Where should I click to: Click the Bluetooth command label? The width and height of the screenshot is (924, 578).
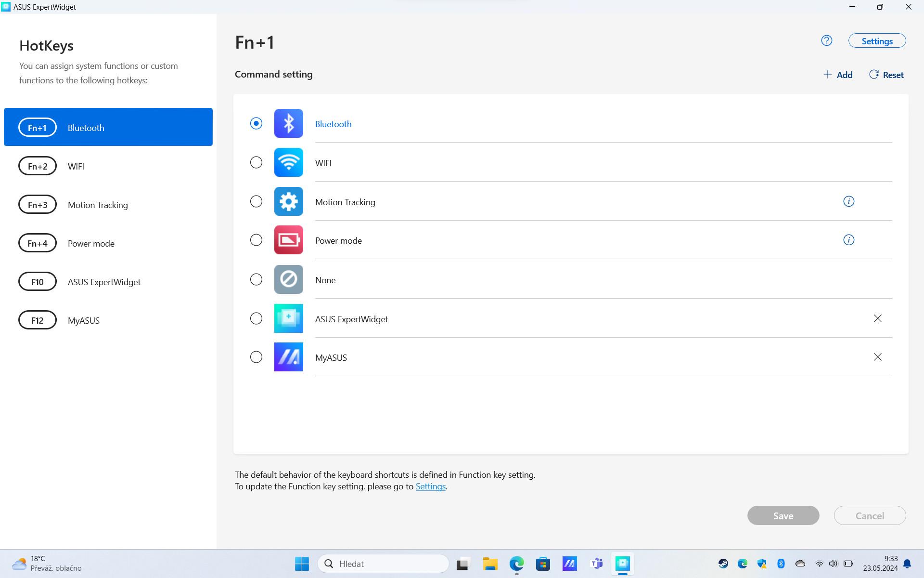(333, 124)
